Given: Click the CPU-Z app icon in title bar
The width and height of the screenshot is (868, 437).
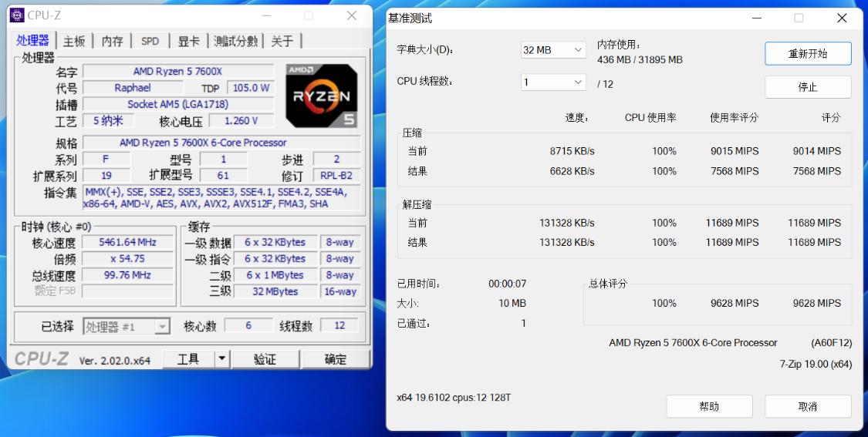Looking at the screenshot, I should [x=17, y=15].
